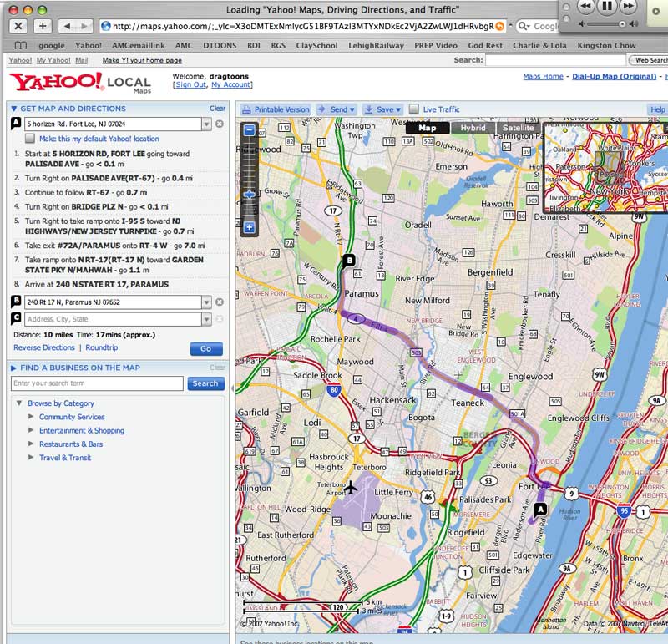
Task: Click marker B on the map
Action: pyautogui.click(x=349, y=261)
